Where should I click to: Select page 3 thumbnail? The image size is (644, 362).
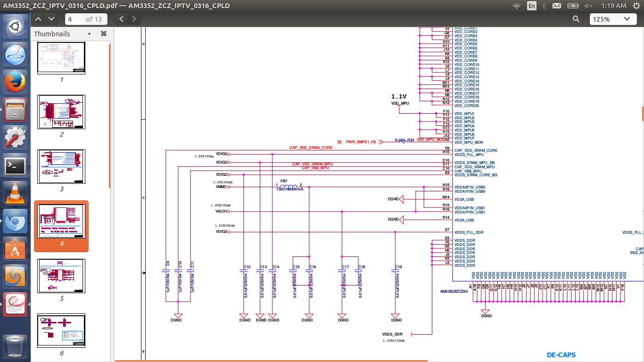tap(61, 167)
